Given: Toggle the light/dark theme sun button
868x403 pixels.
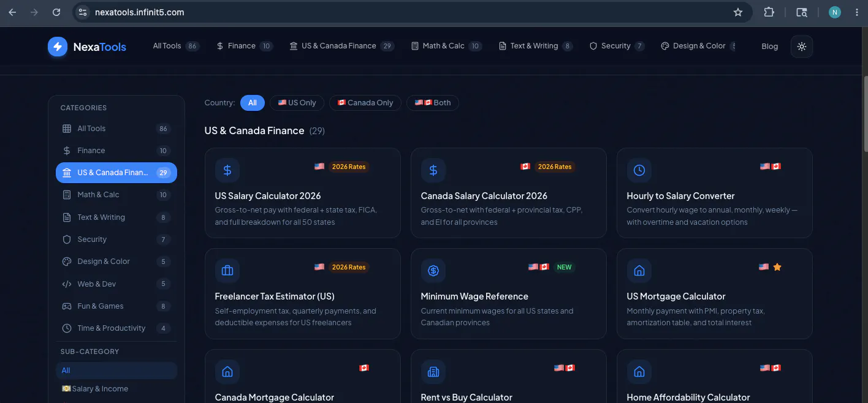Looking at the screenshot, I should coord(802,47).
